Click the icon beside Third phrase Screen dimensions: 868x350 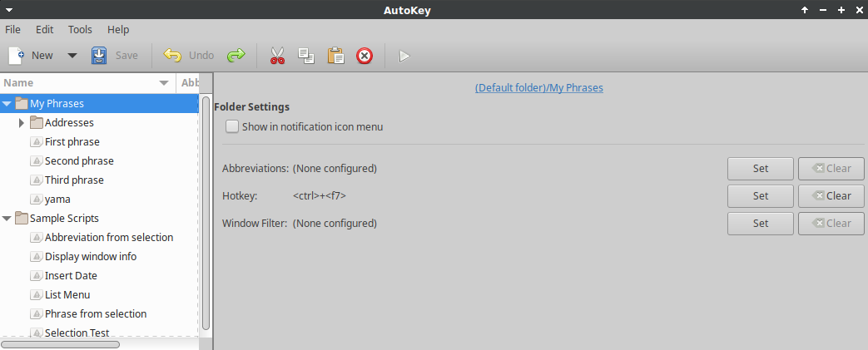tap(37, 180)
